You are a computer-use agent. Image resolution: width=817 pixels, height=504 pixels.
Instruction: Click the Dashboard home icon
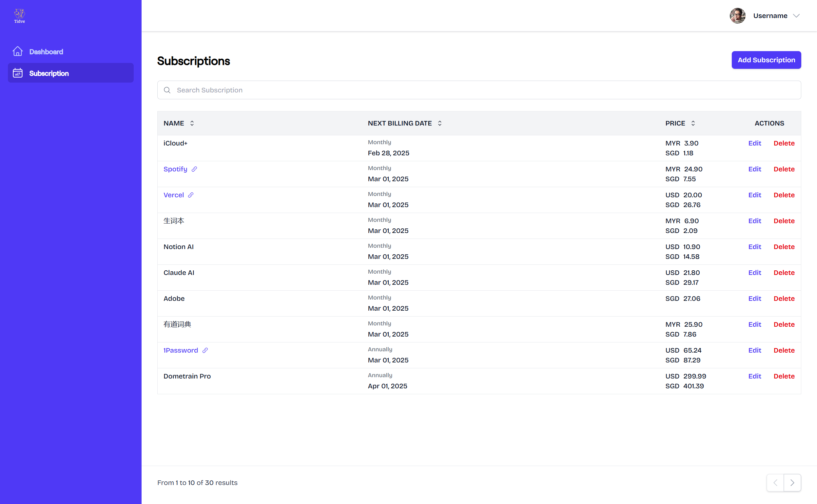point(18,51)
